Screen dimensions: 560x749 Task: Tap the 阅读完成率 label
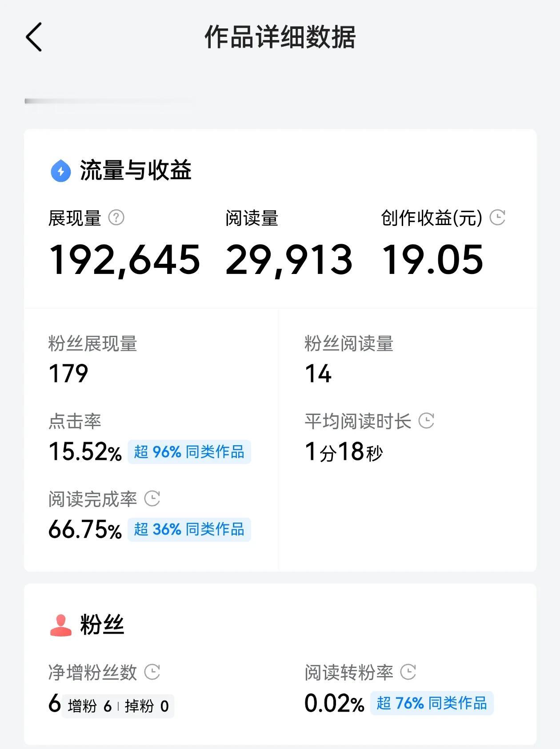[x=92, y=499]
